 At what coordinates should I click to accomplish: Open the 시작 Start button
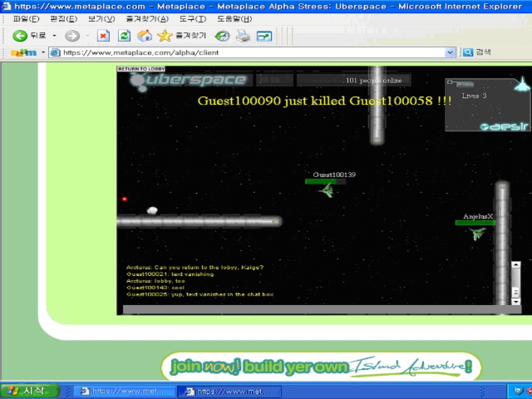[30, 391]
